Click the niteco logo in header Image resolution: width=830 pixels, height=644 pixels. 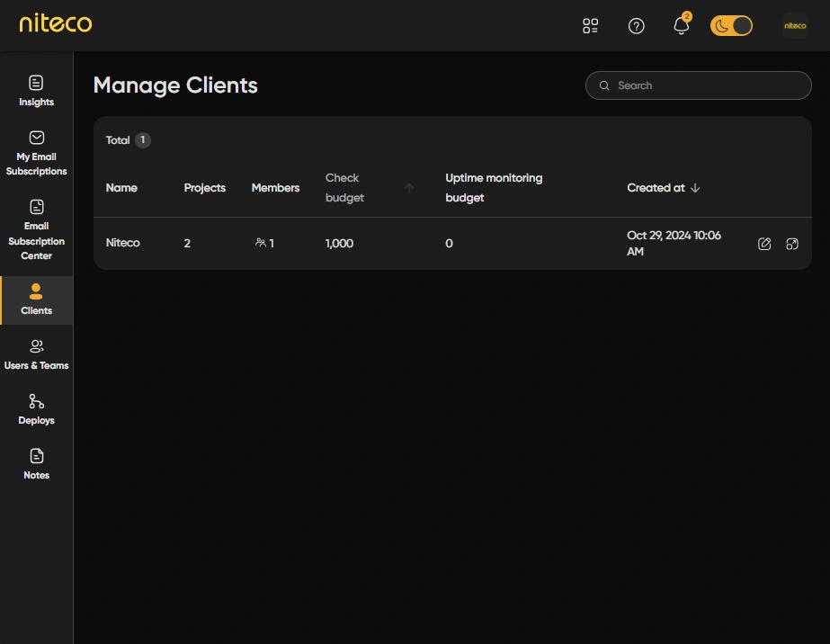coord(56,23)
